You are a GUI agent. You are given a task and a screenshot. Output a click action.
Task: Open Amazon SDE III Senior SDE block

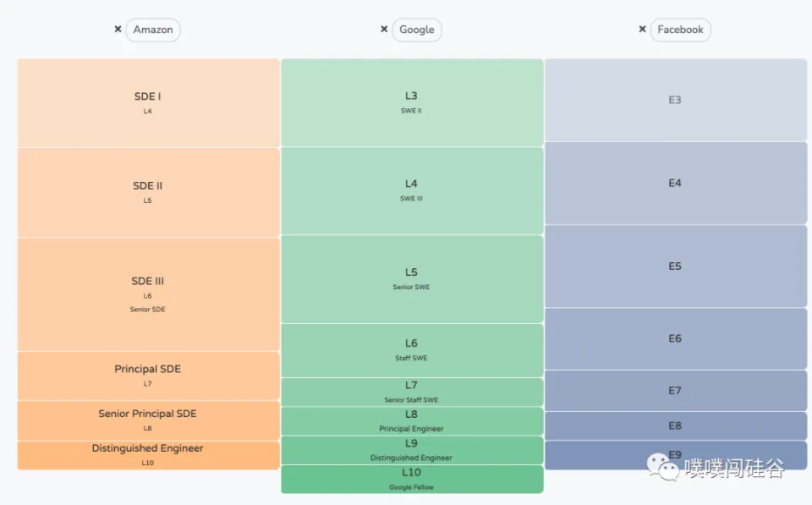pos(148,294)
